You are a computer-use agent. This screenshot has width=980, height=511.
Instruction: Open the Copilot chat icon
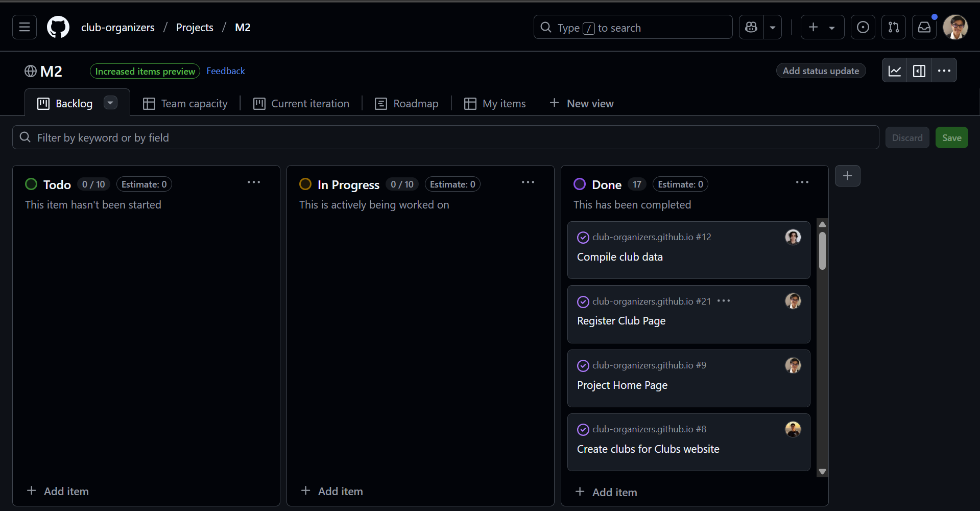click(751, 28)
